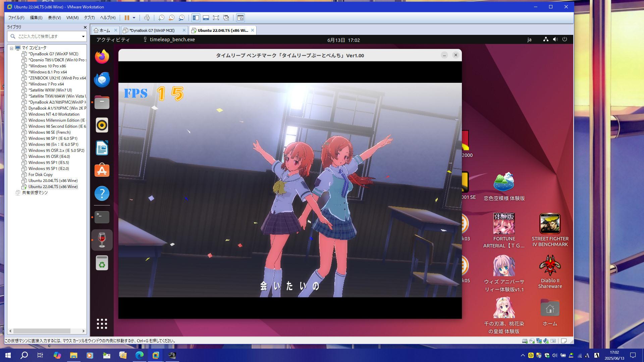Open the power options dropdown arrow

(134, 18)
